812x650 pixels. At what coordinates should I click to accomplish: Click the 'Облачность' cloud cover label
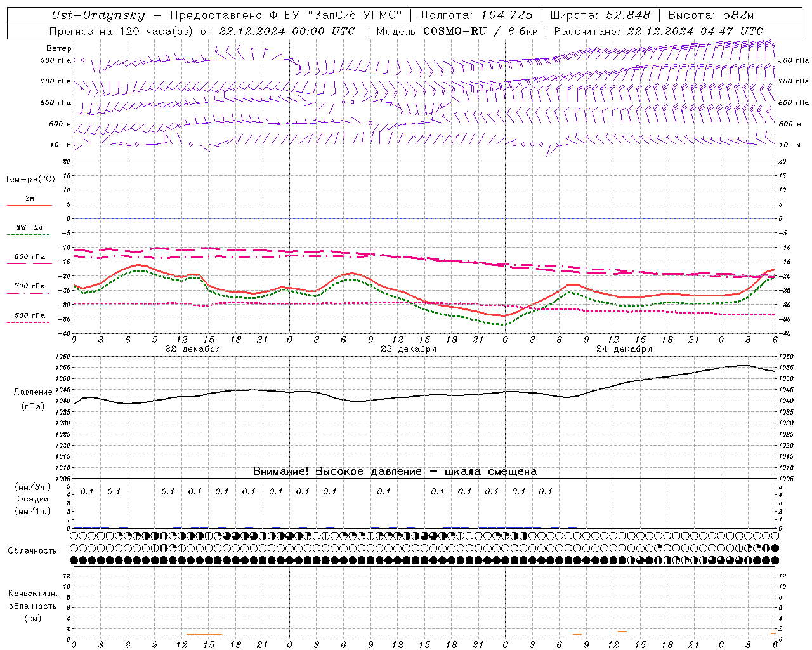point(32,551)
